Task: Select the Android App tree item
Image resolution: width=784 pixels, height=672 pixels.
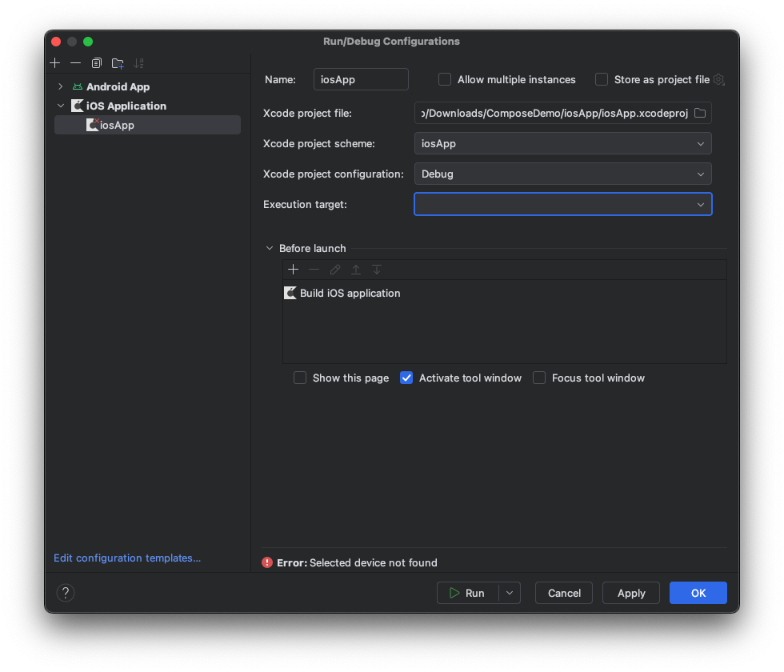Action: [118, 86]
